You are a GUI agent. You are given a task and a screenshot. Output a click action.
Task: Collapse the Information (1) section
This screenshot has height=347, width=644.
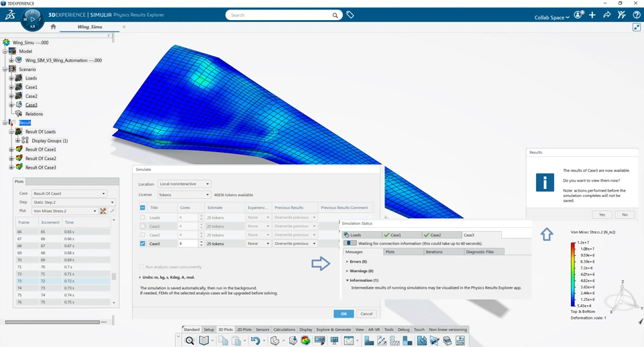tap(347, 281)
